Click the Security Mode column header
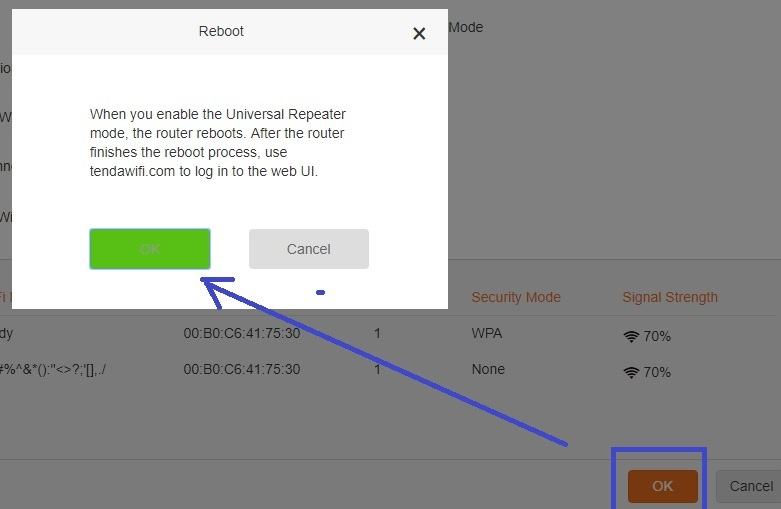 (x=516, y=297)
